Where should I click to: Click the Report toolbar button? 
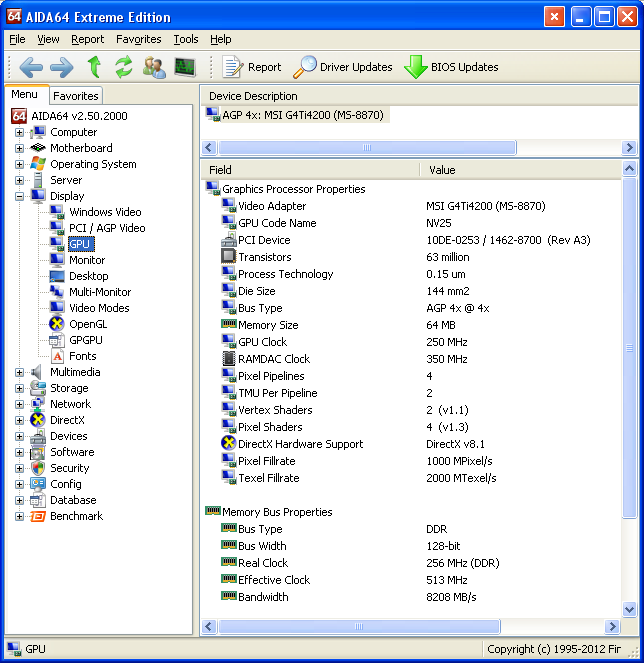(x=252, y=67)
